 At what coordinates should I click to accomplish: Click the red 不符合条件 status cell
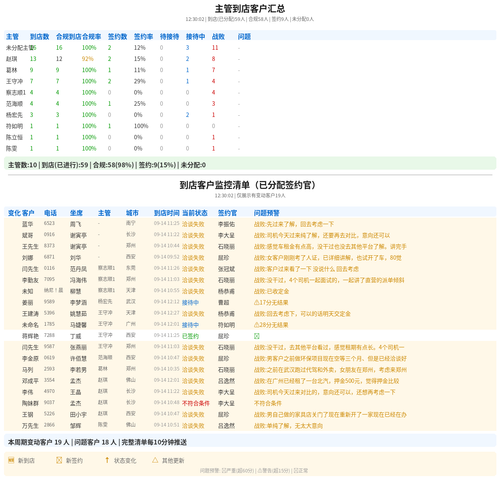196,403
